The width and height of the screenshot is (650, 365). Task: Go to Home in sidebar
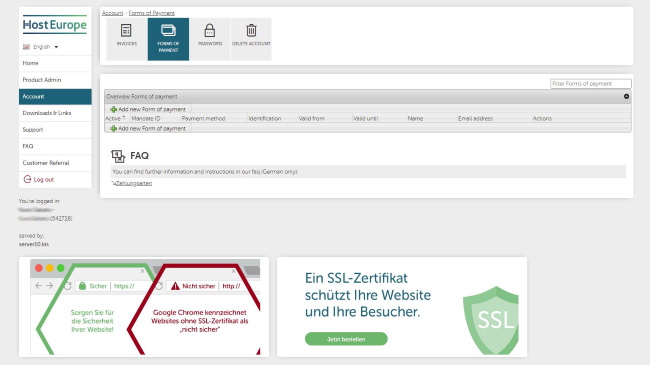(x=55, y=63)
